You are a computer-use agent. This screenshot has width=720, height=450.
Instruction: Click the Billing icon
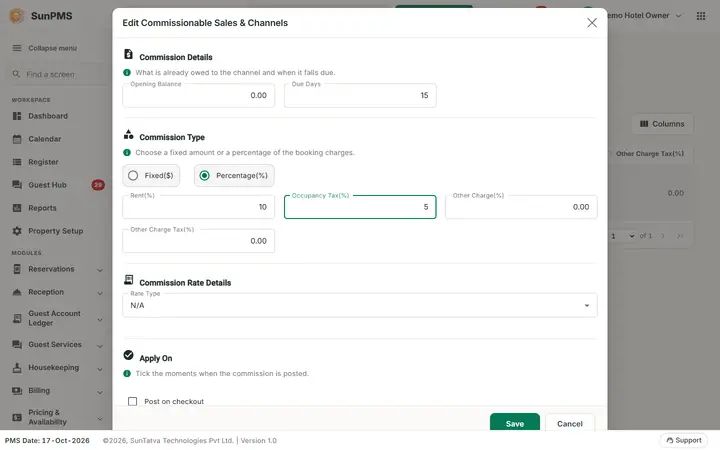tap(17, 391)
